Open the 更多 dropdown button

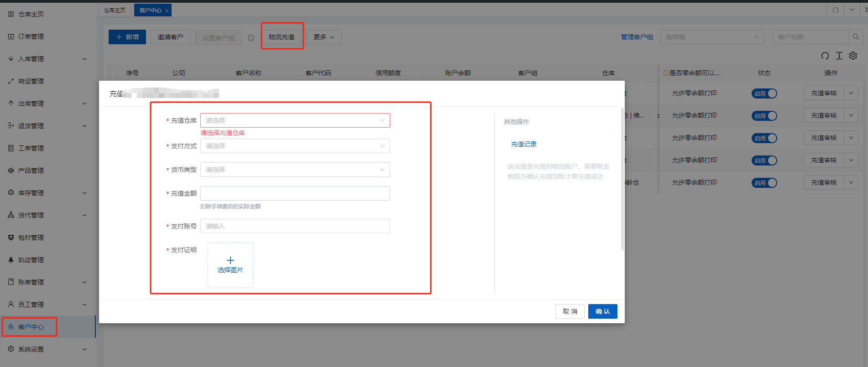324,37
